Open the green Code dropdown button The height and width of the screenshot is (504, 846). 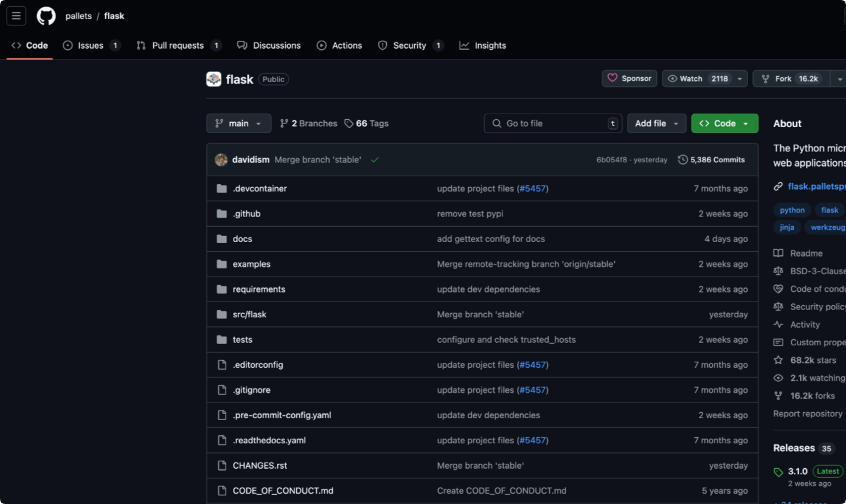point(725,123)
